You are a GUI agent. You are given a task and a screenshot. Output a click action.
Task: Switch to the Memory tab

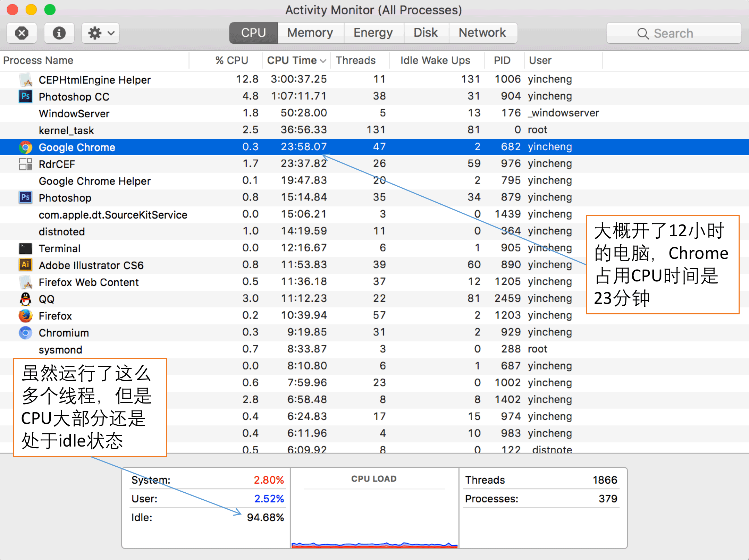click(310, 33)
